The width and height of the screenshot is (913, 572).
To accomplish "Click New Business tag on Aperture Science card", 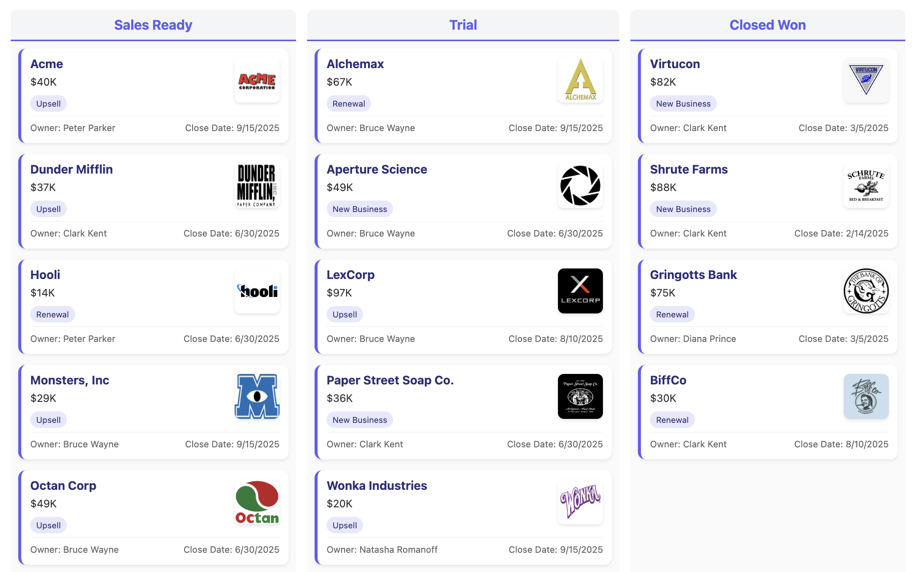I will click(360, 209).
